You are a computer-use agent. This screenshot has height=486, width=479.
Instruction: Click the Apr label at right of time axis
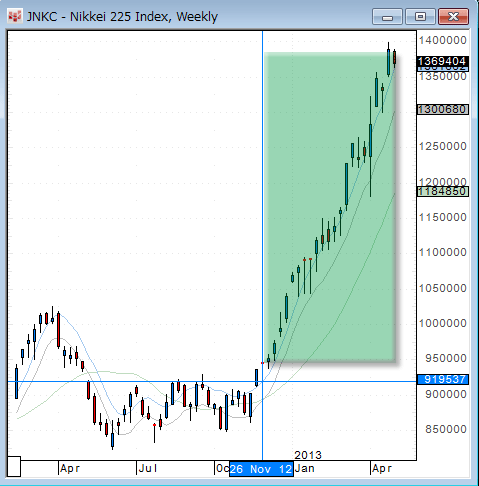pyautogui.click(x=382, y=468)
